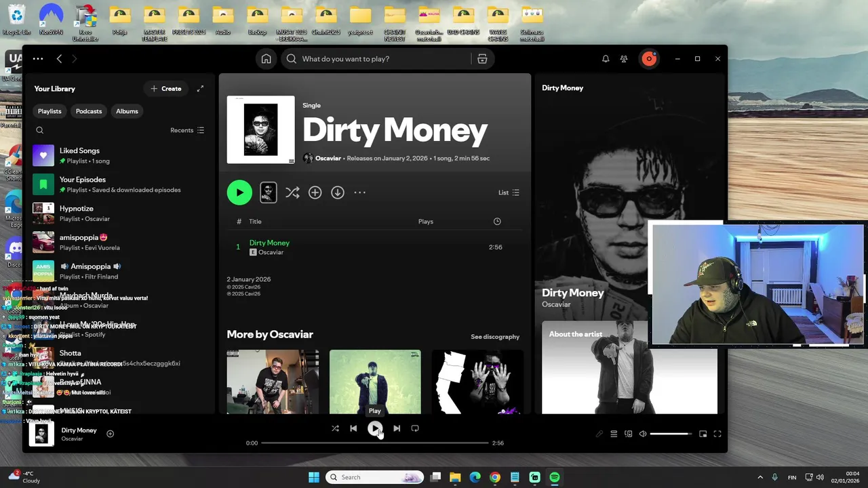The image size is (868, 488).
Task: Click Oscaviar link in track row
Action: (x=271, y=252)
